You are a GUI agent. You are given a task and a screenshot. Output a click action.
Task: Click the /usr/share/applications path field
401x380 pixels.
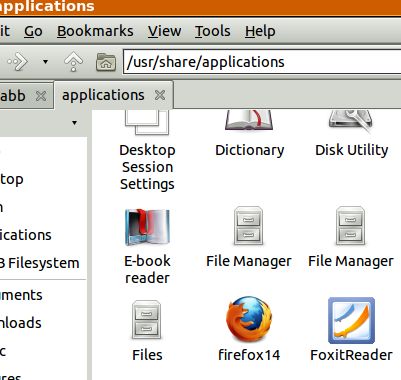pos(262,62)
